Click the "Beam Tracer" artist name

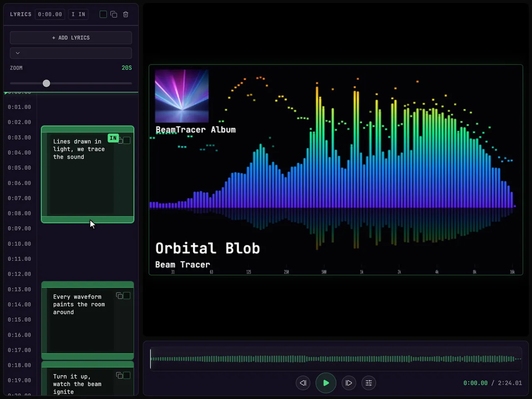point(182,264)
